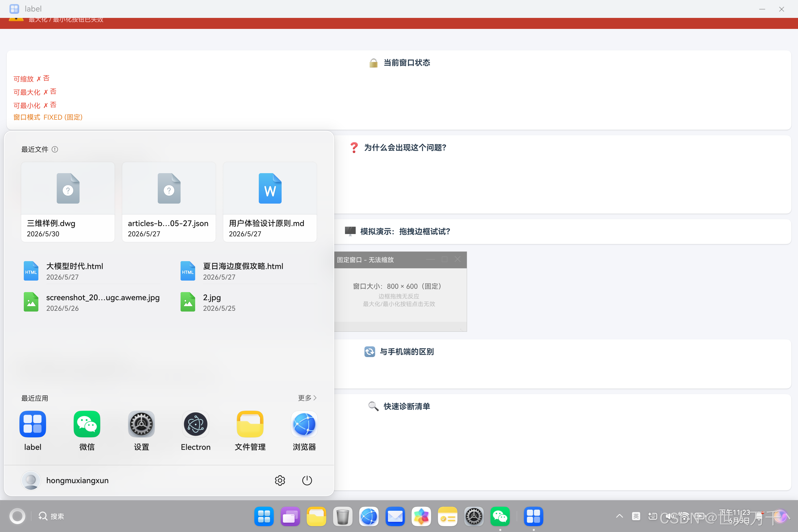Open the Gallery flower icon in the dock
The width and height of the screenshot is (798, 532).
tap(422, 516)
